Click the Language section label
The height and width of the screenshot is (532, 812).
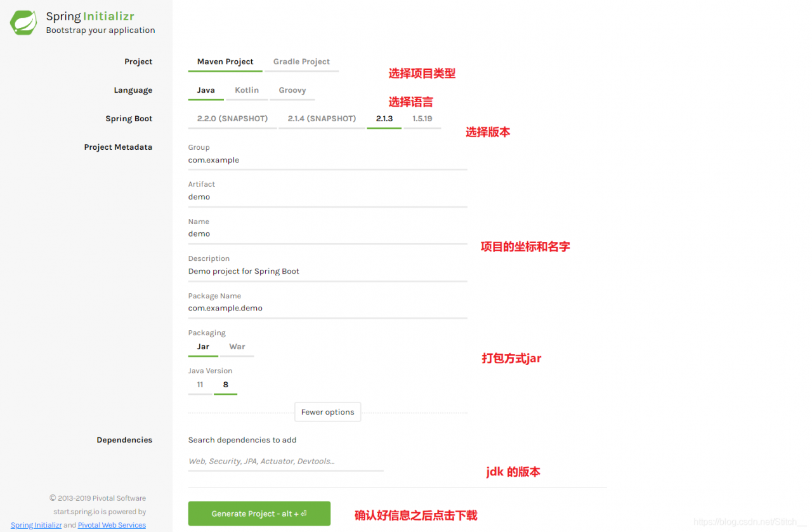(x=133, y=90)
